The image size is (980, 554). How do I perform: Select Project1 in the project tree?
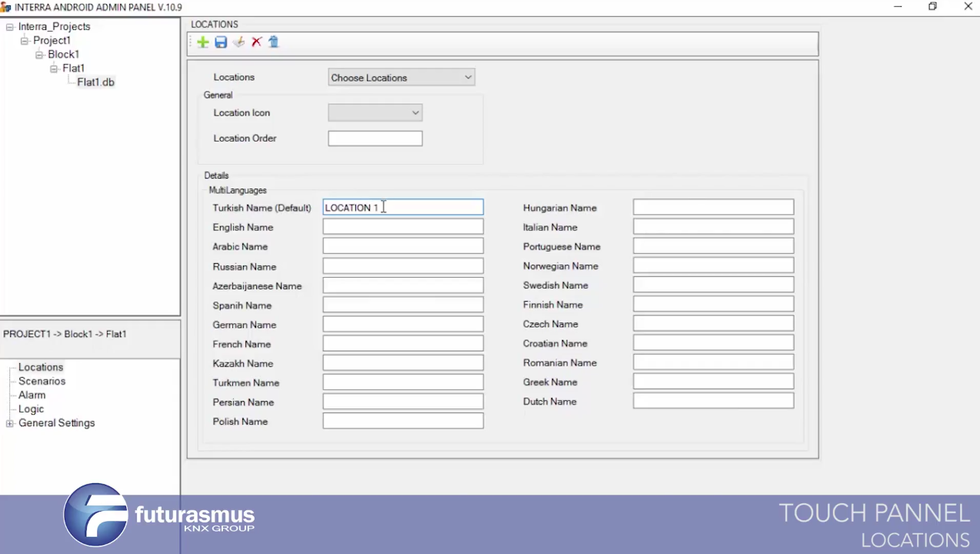click(x=52, y=41)
